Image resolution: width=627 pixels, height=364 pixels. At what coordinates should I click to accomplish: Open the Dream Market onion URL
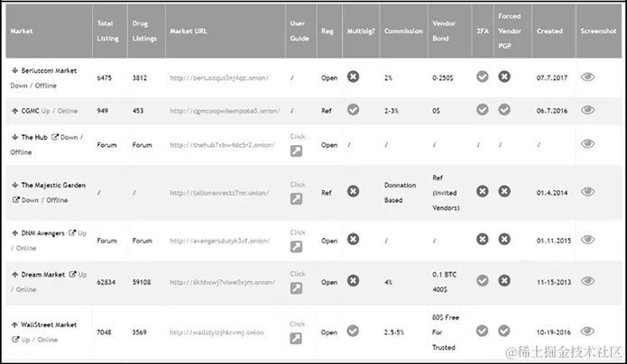point(222,281)
